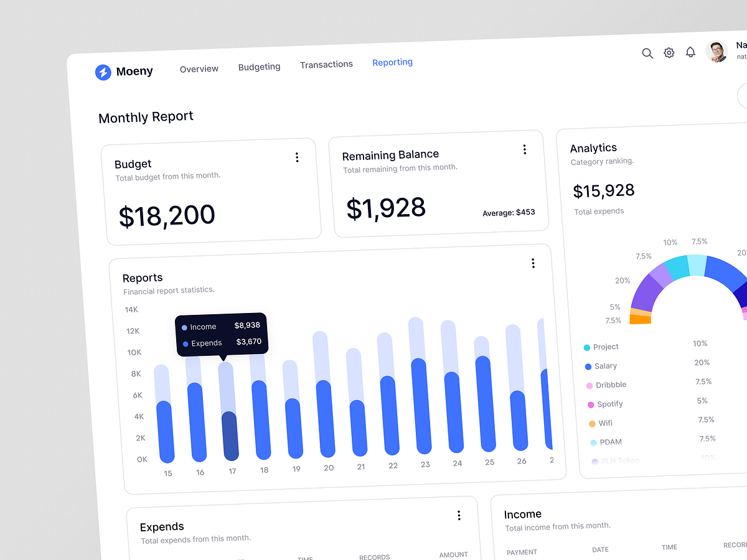Click the Moeny lightning bolt logo
The height and width of the screenshot is (560, 747).
point(103,73)
